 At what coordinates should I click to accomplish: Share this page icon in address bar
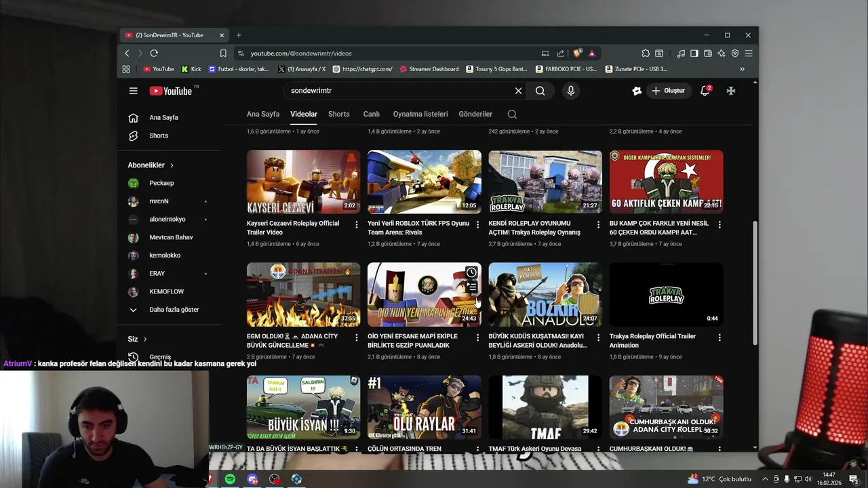click(x=560, y=54)
